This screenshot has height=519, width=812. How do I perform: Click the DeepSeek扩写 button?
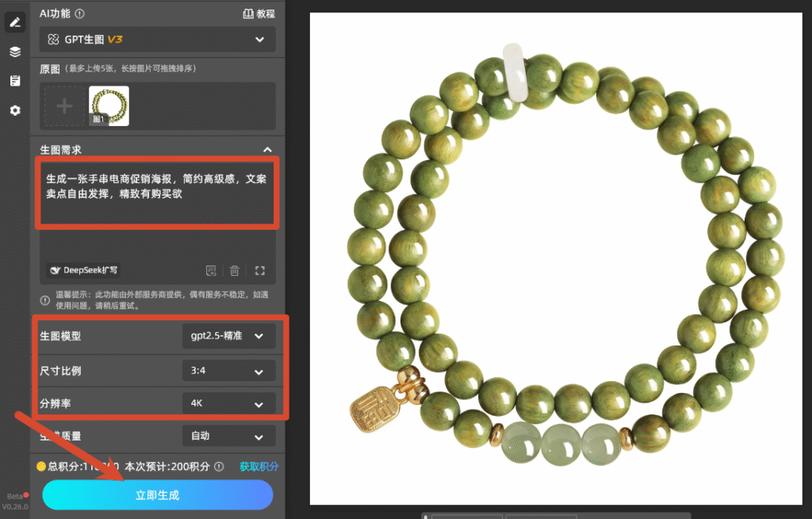(x=83, y=270)
